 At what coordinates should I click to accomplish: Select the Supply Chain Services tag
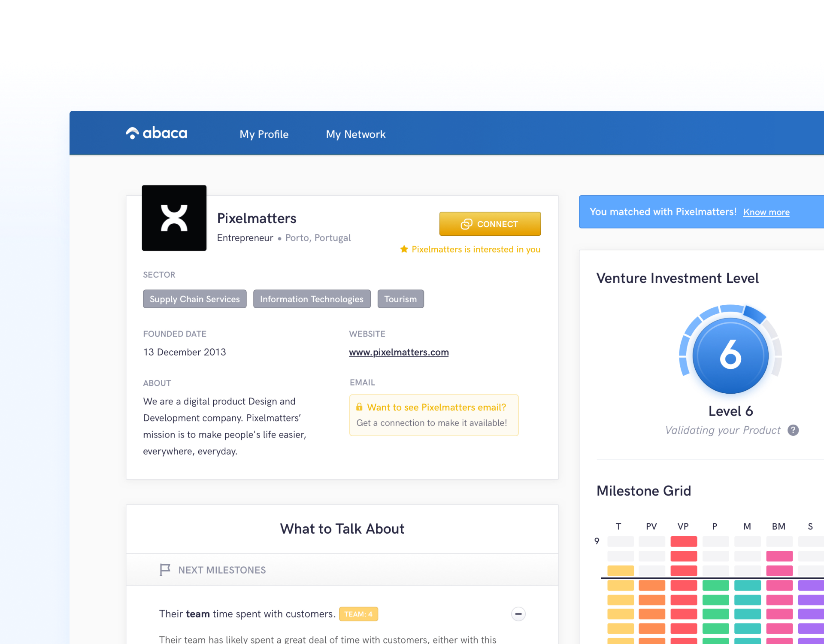(194, 299)
